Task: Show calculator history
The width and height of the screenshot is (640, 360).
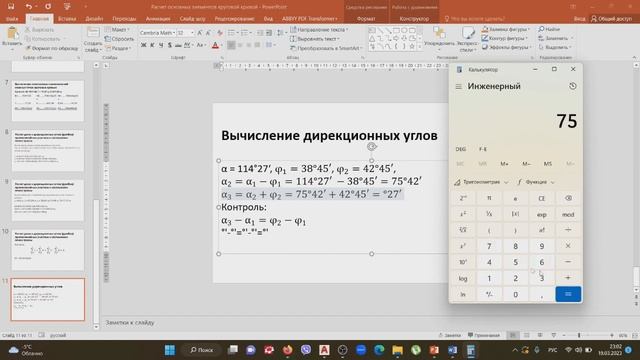Action: point(573,86)
